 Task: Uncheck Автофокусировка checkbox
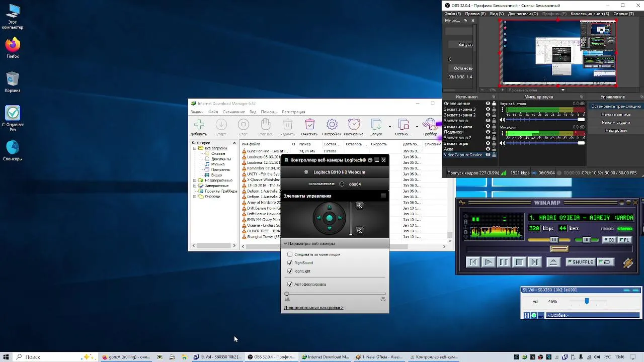pyautogui.click(x=290, y=285)
